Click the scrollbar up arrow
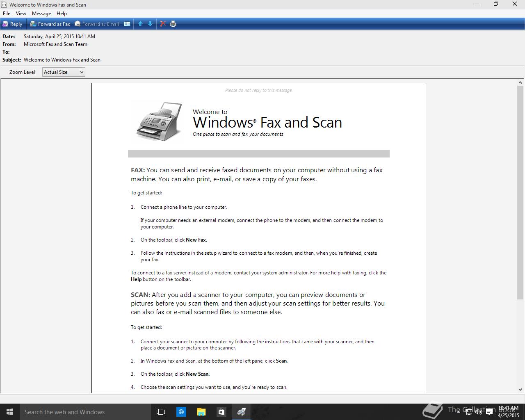 pyautogui.click(x=520, y=82)
